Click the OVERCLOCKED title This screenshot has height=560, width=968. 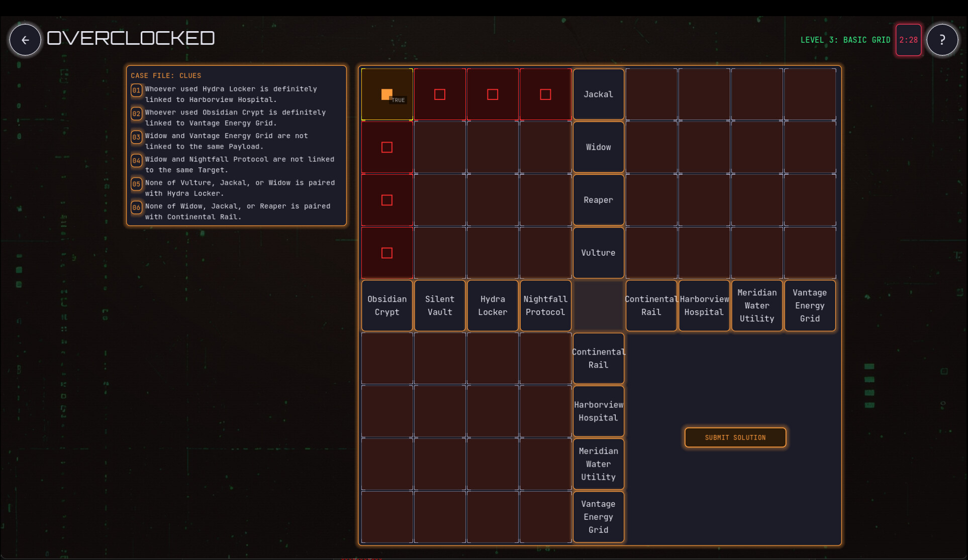pyautogui.click(x=131, y=38)
